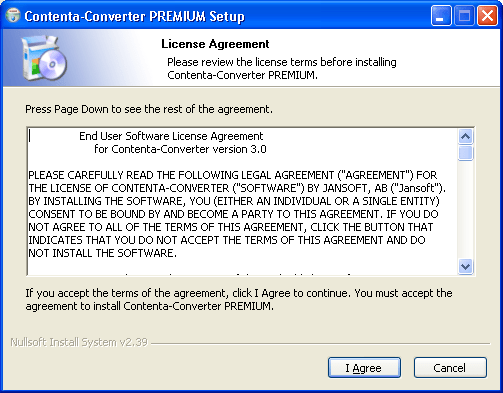Image resolution: width=503 pixels, height=393 pixels.
Task: Click the Press Page Down instruction text
Action: click(x=149, y=109)
